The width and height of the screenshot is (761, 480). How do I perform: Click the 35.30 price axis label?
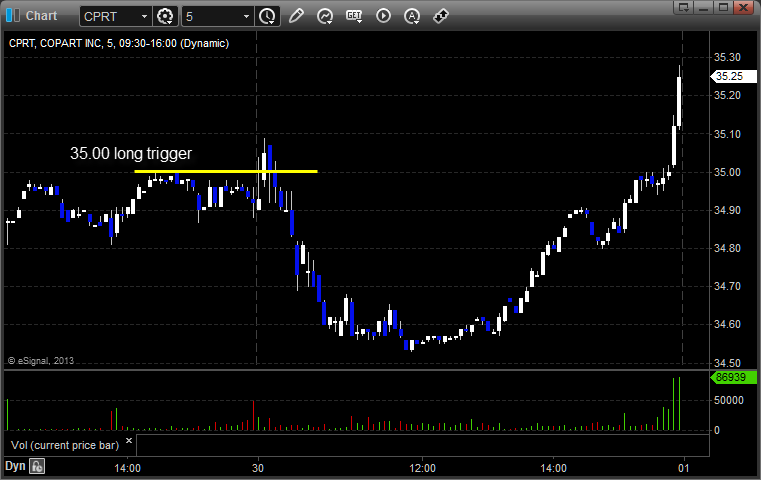tap(727, 57)
